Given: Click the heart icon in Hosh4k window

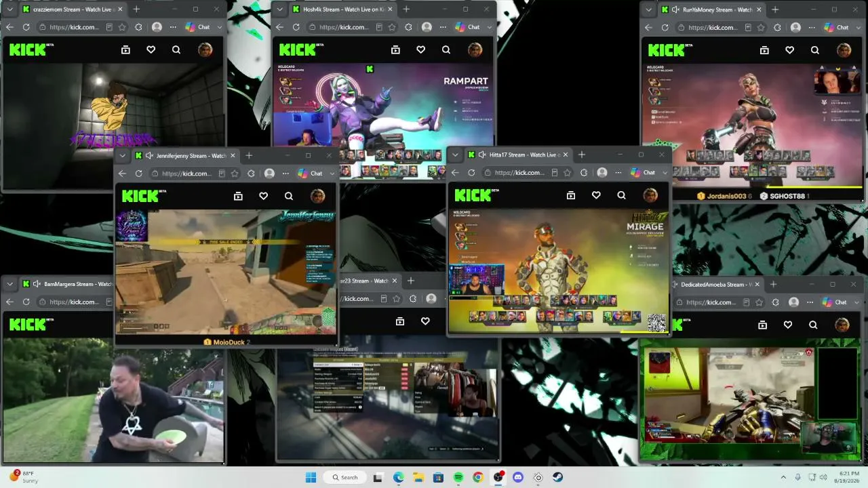Looking at the screenshot, I should [x=420, y=49].
